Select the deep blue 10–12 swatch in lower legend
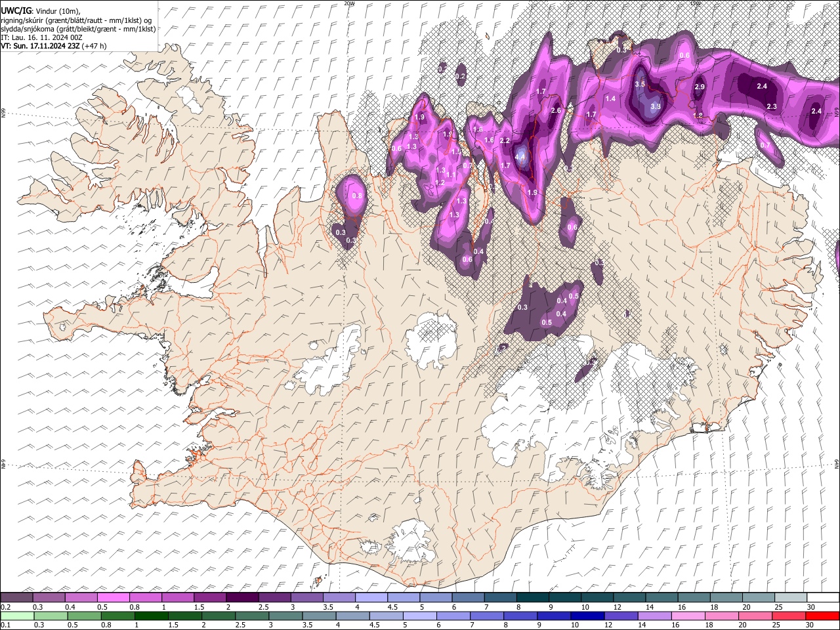This screenshot has width=840, height=630. click(x=588, y=616)
